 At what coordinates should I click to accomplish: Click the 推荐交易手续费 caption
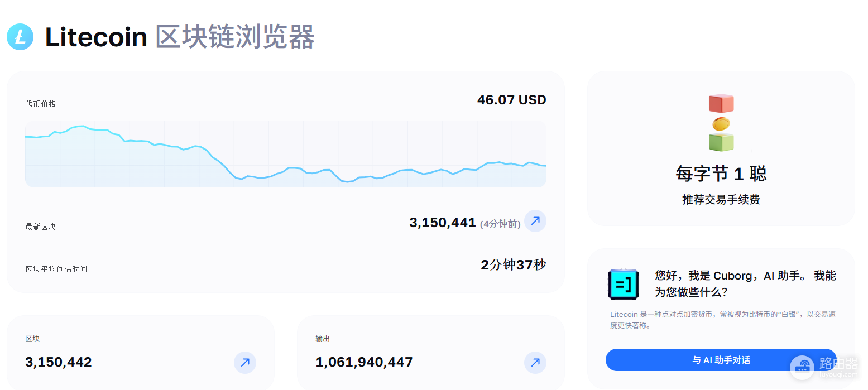(721, 199)
